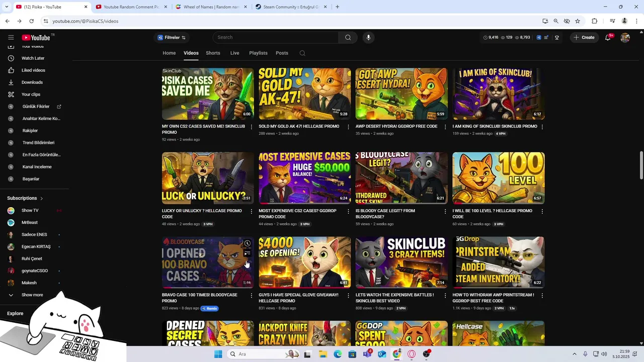
Task: Open Windows Start menu
Action: (218, 354)
